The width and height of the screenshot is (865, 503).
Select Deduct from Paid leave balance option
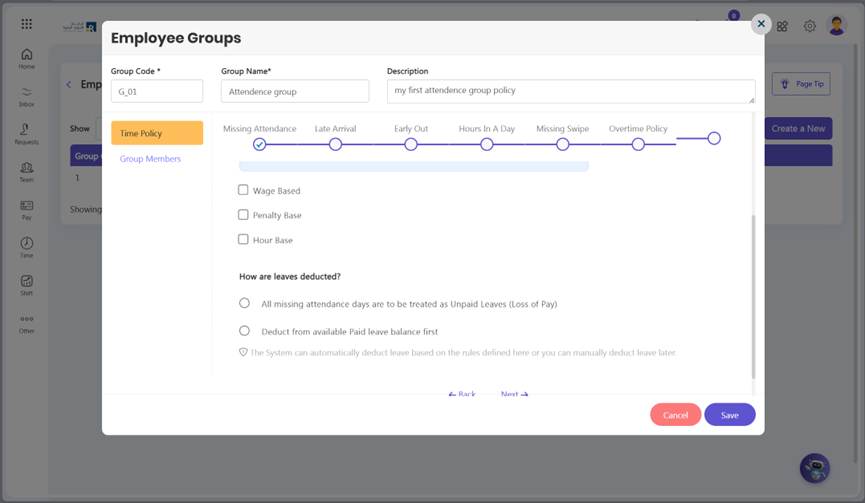pyautogui.click(x=244, y=330)
